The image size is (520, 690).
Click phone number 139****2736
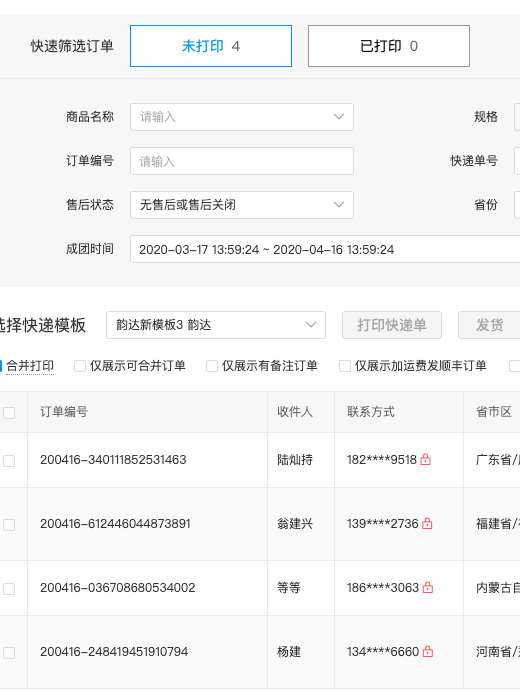[383, 524]
